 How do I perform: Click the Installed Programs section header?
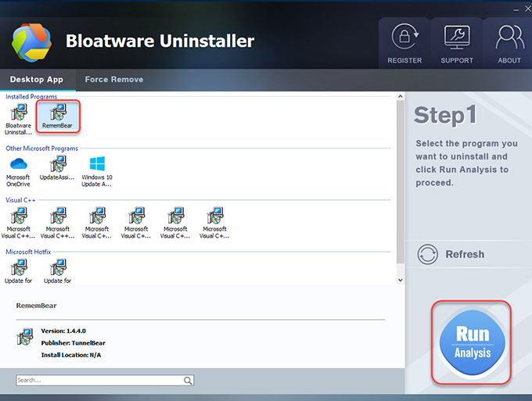[x=31, y=97]
